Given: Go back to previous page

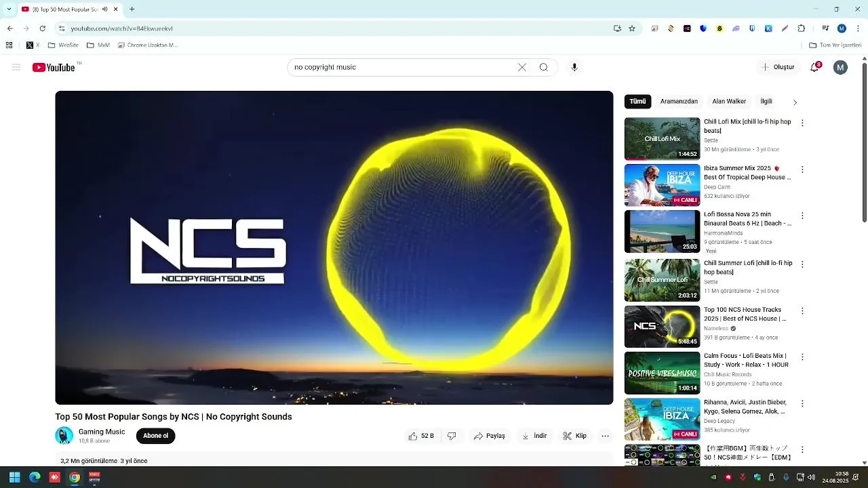Looking at the screenshot, I should [x=9, y=28].
